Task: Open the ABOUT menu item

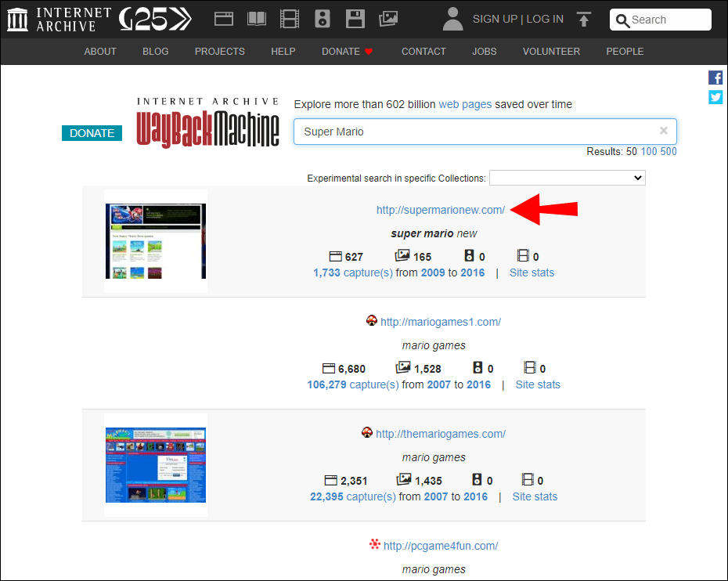Action: tap(100, 52)
